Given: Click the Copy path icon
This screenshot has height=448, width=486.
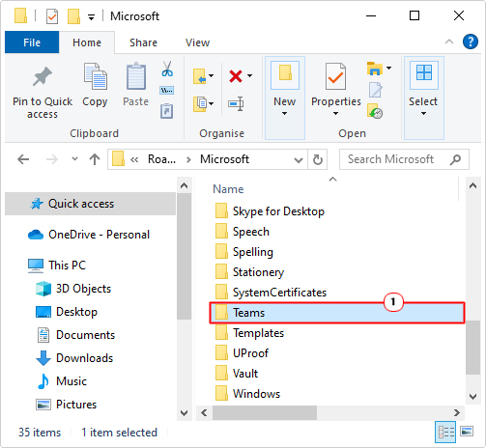Looking at the screenshot, I should [x=167, y=90].
